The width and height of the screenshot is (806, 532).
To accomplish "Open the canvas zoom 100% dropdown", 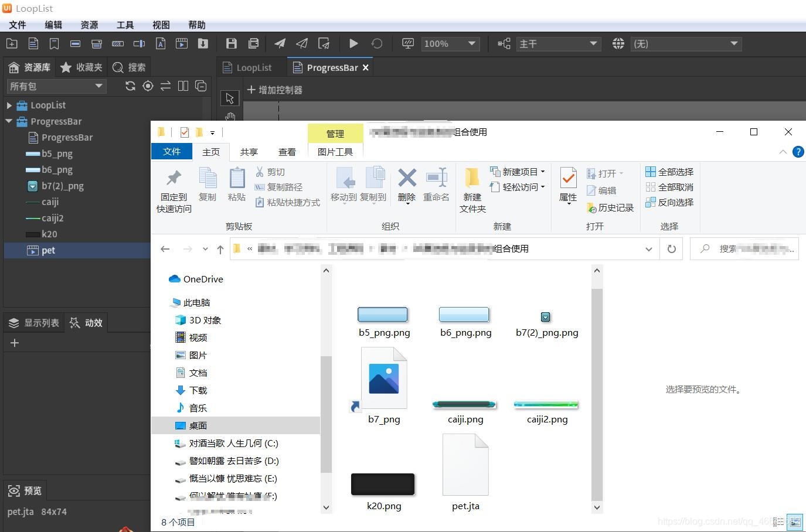I will coord(450,43).
